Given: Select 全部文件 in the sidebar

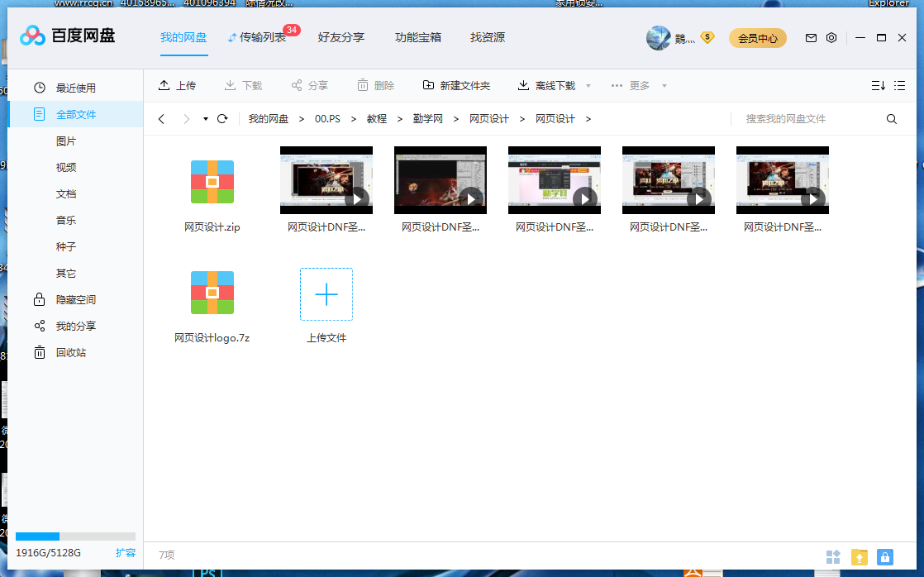Looking at the screenshot, I should (x=76, y=114).
